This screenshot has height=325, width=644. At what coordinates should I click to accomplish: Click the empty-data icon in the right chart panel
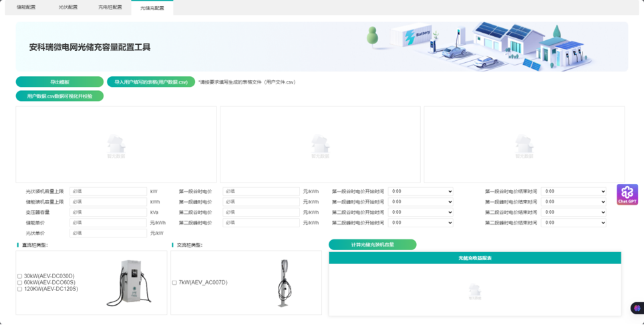524,145
